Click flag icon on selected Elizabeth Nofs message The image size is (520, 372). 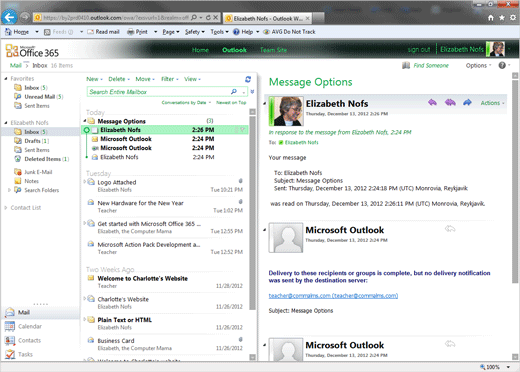(x=243, y=130)
